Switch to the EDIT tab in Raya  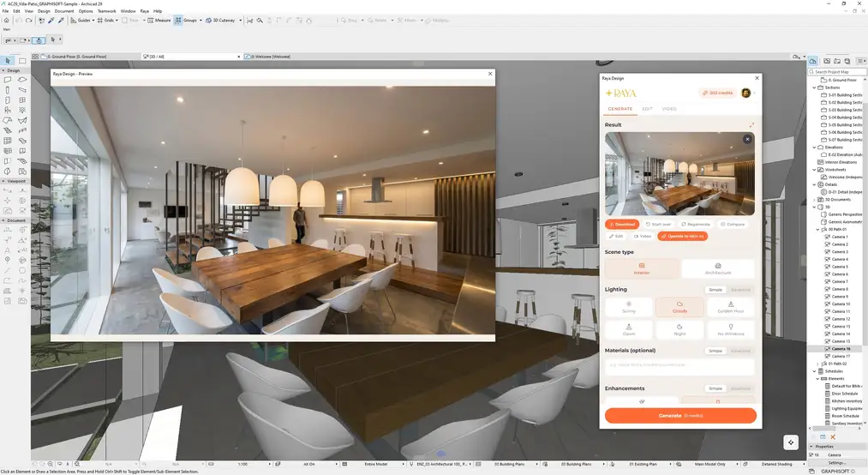[647, 109]
